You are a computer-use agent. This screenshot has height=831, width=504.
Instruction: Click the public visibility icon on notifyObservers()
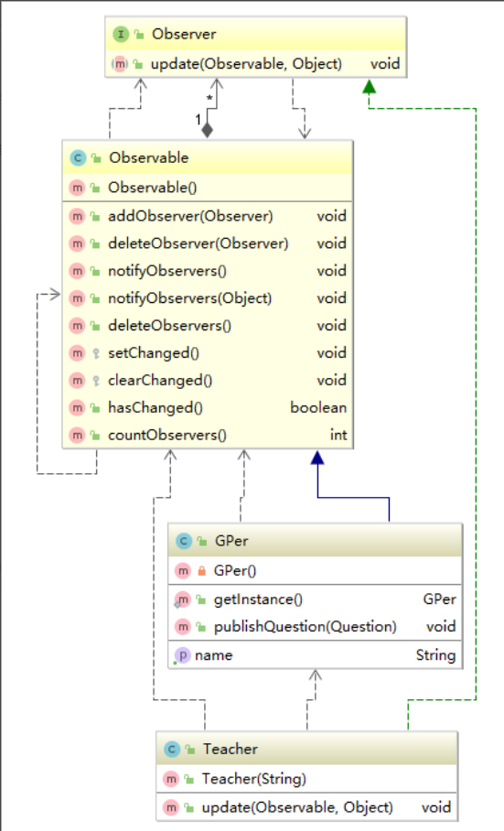(95, 271)
